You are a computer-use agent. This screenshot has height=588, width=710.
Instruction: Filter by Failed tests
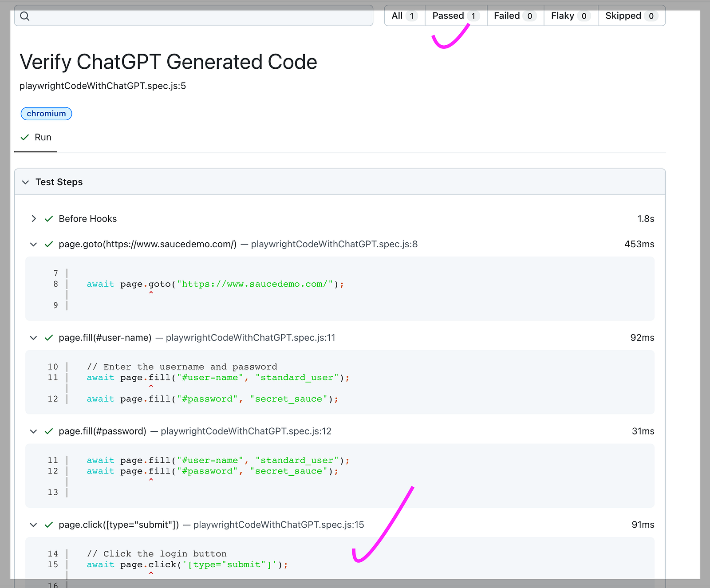pyautogui.click(x=515, y=16)
